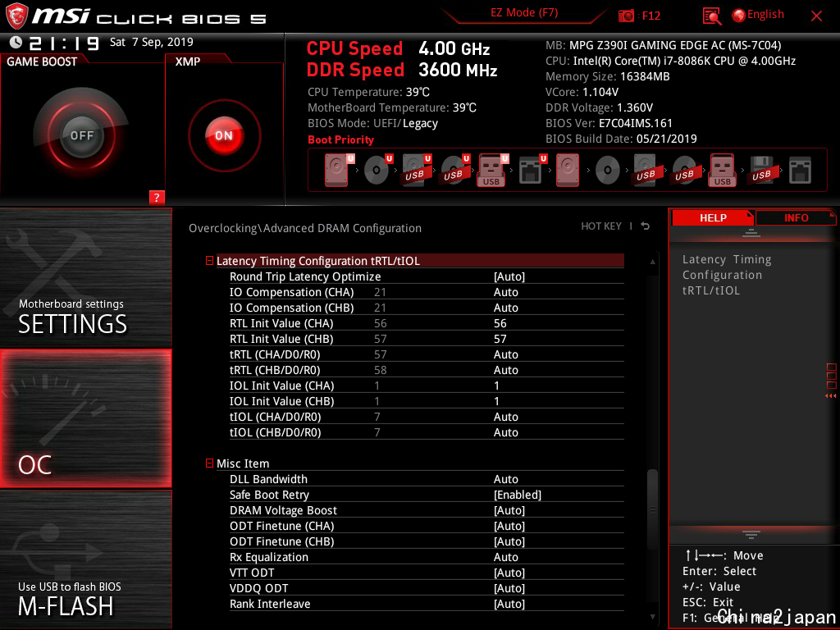The width and height of the screenshot is (840, 630).
Task: Open the red question mark help icon
Action: pos(157,197)
